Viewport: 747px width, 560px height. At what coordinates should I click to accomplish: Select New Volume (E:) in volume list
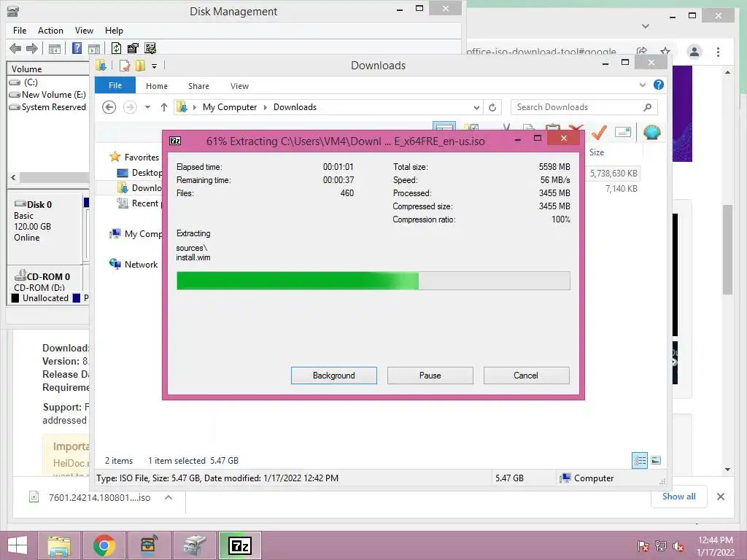coord(47,94)
